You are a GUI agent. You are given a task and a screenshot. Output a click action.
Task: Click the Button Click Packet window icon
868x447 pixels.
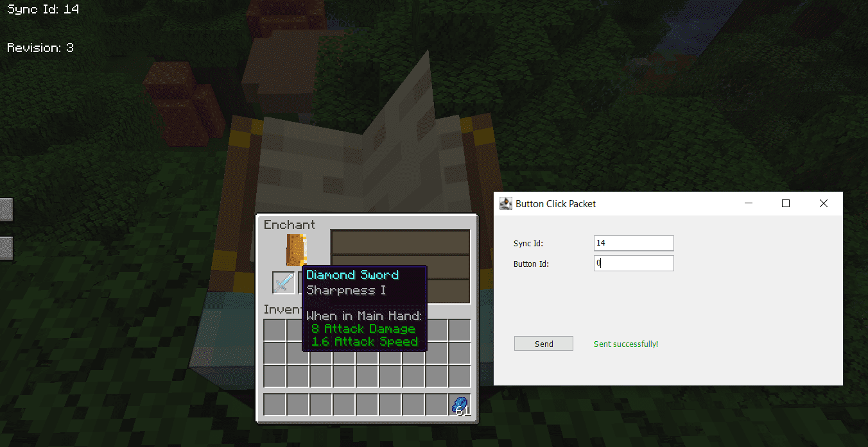tap(506, 203)
